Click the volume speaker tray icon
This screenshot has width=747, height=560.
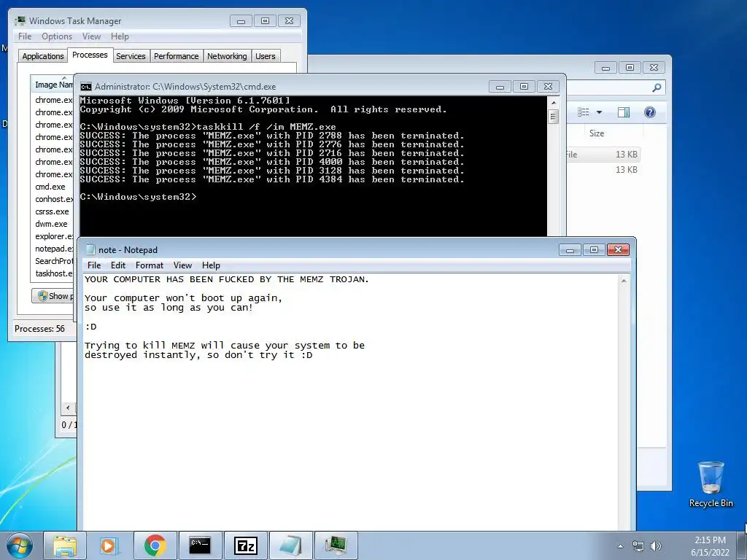coord(656,546)
